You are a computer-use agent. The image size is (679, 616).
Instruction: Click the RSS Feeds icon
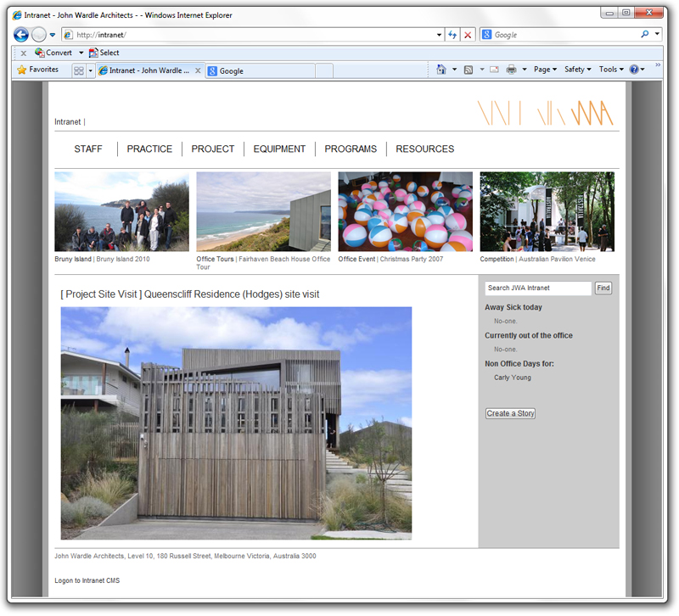point(469,69)
